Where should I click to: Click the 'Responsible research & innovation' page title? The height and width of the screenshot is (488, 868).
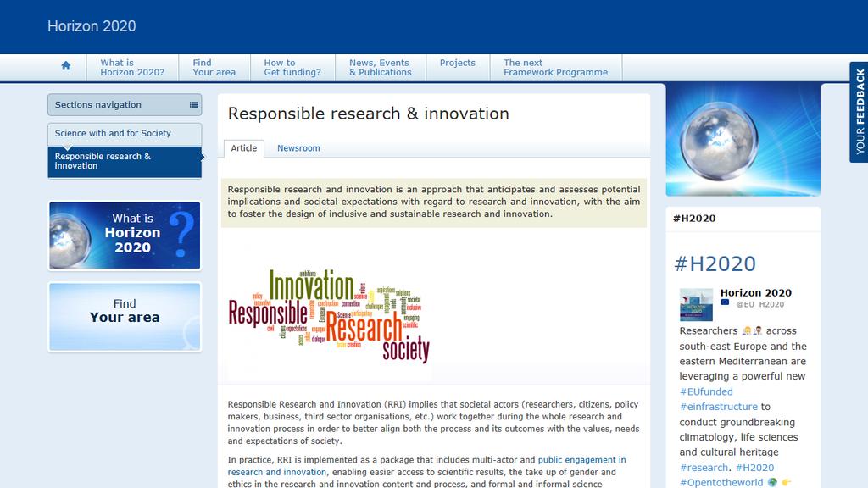368,114
